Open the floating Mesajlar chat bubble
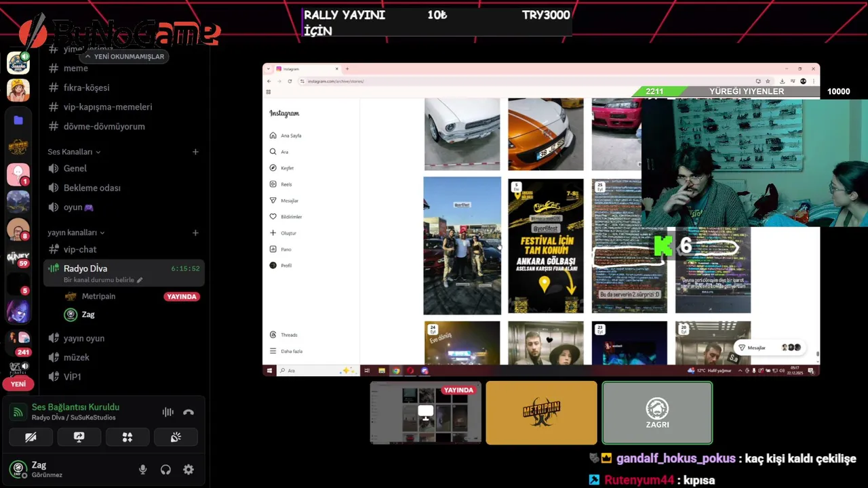The width and height of the screenshot is (868, 488). 770,348
